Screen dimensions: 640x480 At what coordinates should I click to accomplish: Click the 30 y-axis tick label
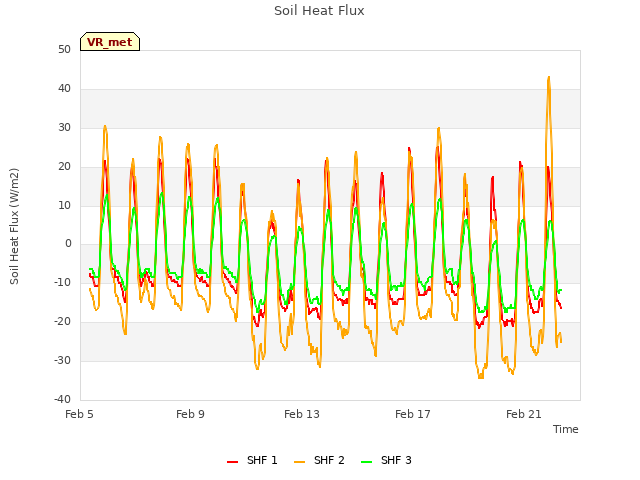64,128
